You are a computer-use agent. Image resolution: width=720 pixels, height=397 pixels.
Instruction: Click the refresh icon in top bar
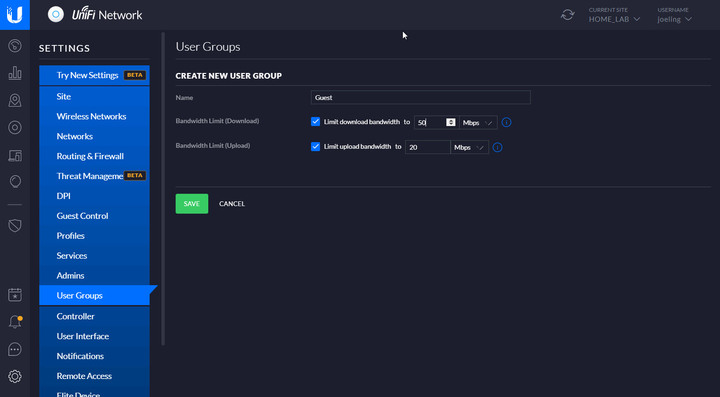(x=568, y=15)
